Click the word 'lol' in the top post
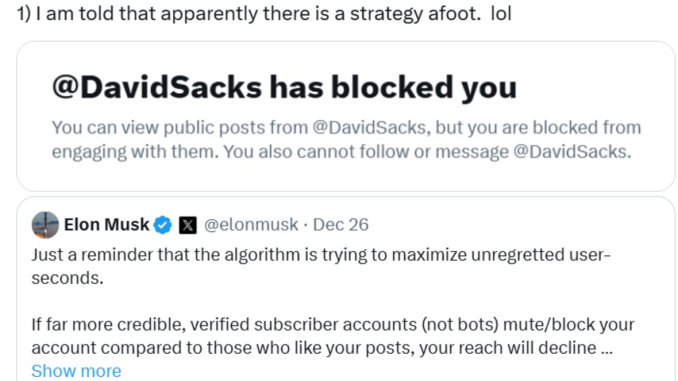The width and height of the screenshot is (678, 381). pyautogui.click(x=501, y=14)
